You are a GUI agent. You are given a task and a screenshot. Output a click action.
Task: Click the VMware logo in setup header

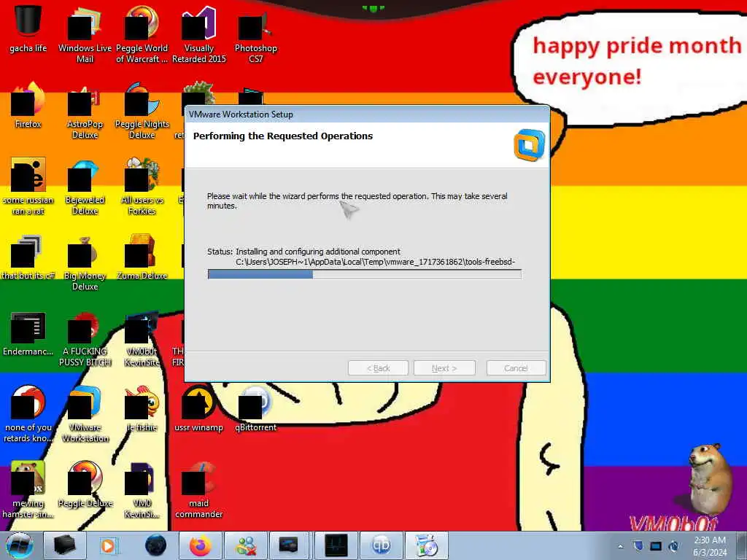point(530,145)
